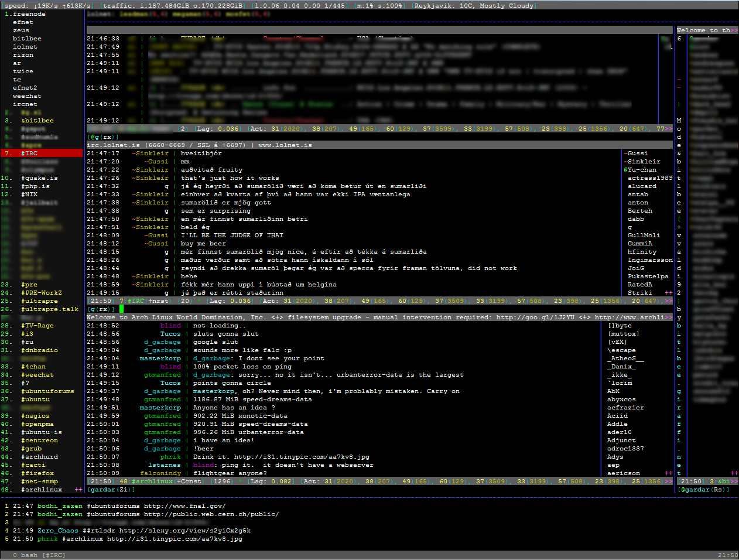Select the freenode server buffer
The width and height of the screenshot is (739, 560).
pyautogui.click(x=29, y=14)
